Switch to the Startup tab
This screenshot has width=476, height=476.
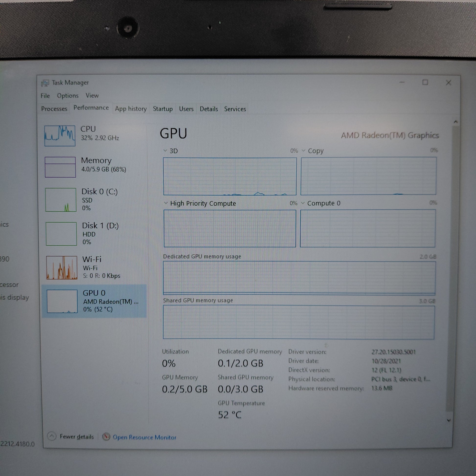tap(163, 109)
